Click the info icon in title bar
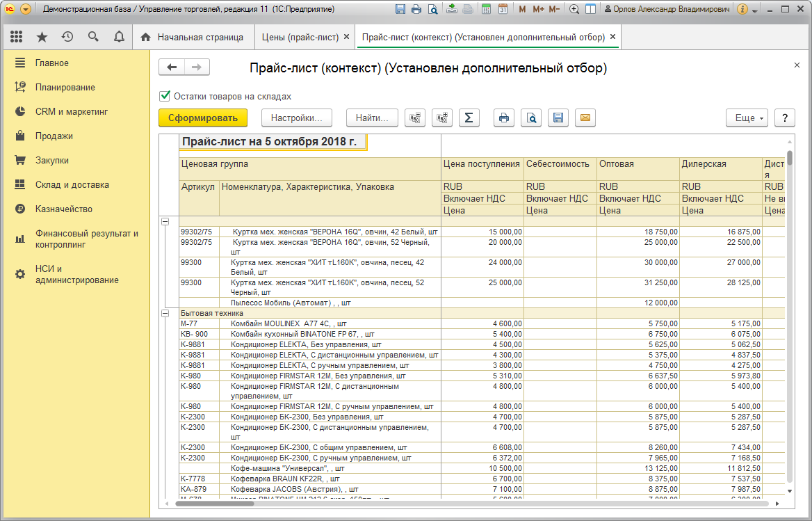 (742, 9)
